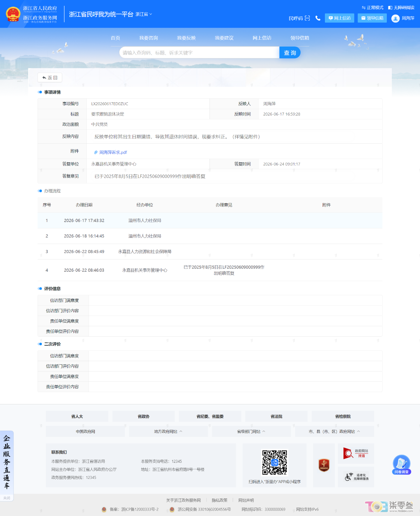Open 省政协 footer link
Image resolution: width=420 pixels, height=516 pixels.
(143, 416)
